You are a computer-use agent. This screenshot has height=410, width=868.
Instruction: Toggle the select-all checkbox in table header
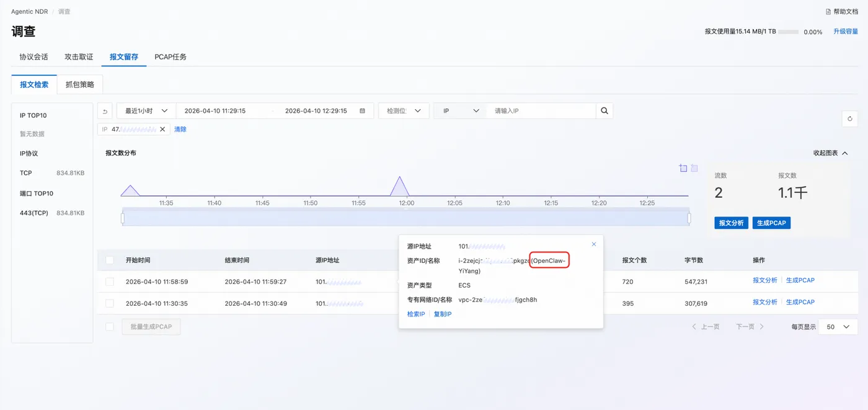coord(110,261)
